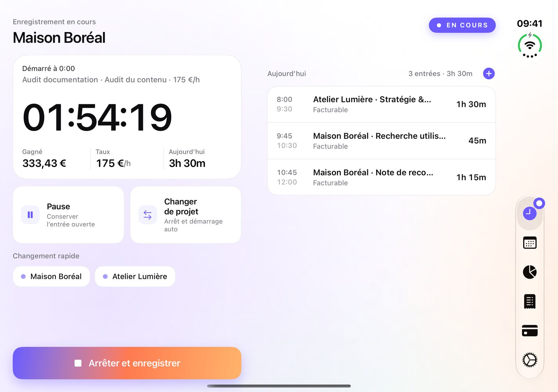Click Arrêter et enregistrer button
Viewport: 558px width, 392px height.
(x=127, y=363)
